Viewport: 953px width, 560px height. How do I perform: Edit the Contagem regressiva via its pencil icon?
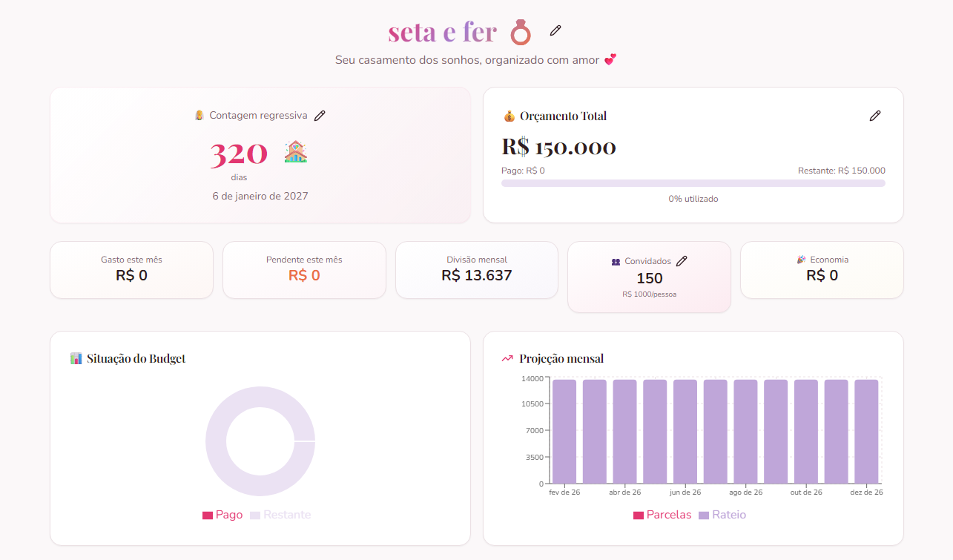[x=320, y=116]
